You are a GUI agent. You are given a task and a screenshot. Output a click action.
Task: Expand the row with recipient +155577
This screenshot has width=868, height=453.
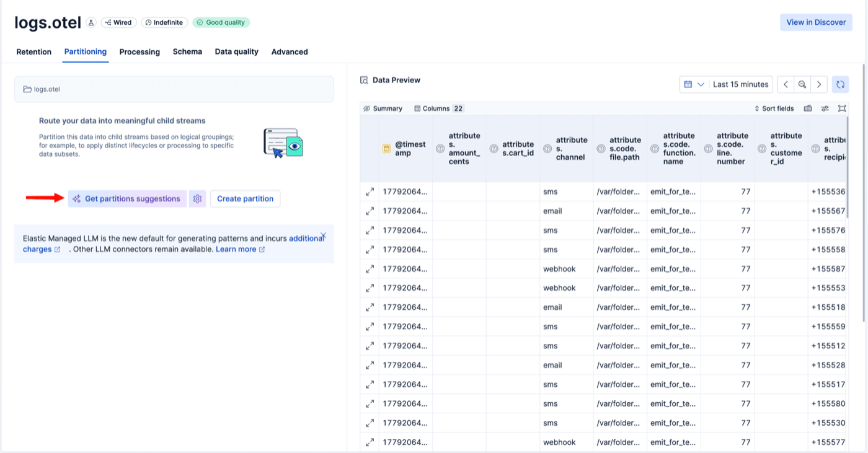click(370, 442)
